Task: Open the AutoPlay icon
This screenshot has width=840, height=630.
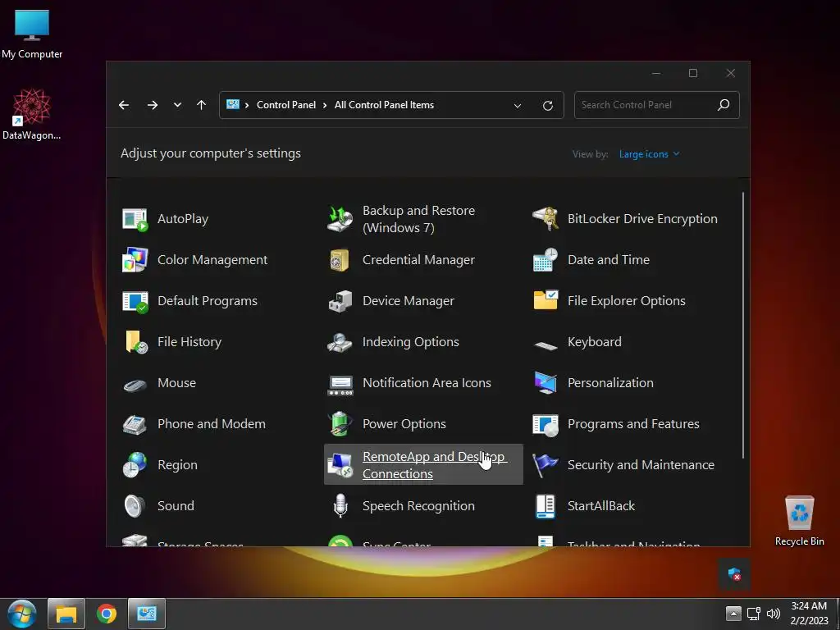Action: pyautogui.click(x=135, y=219)
